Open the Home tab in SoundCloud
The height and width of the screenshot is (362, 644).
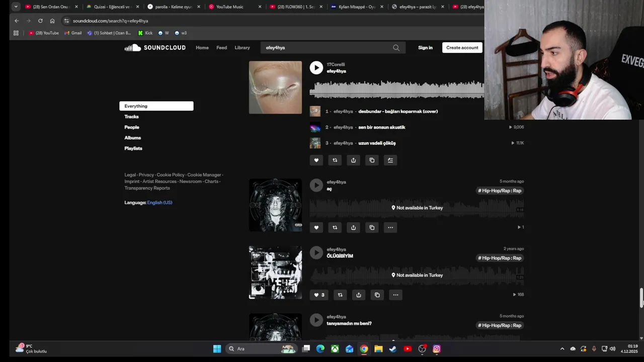[x=202, y=48]
